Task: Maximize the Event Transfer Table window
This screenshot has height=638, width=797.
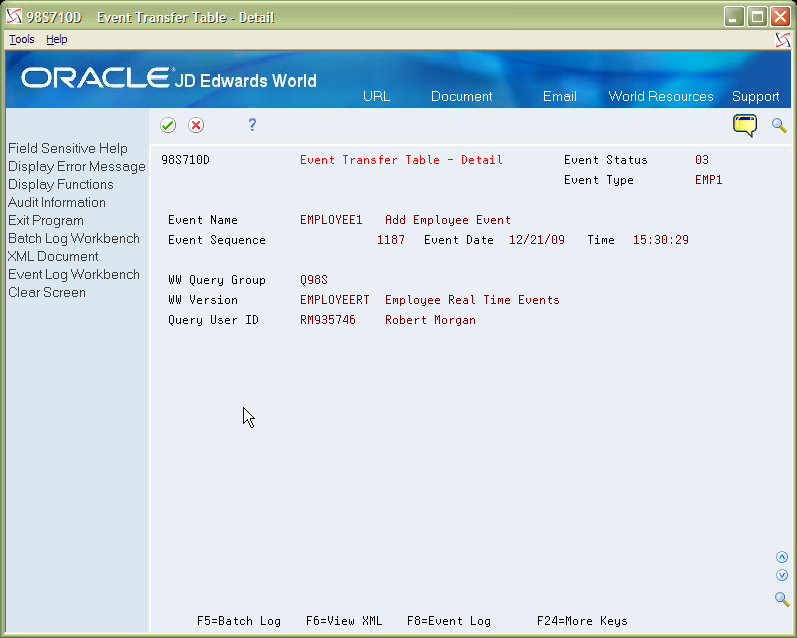Action: pos(757,17)
